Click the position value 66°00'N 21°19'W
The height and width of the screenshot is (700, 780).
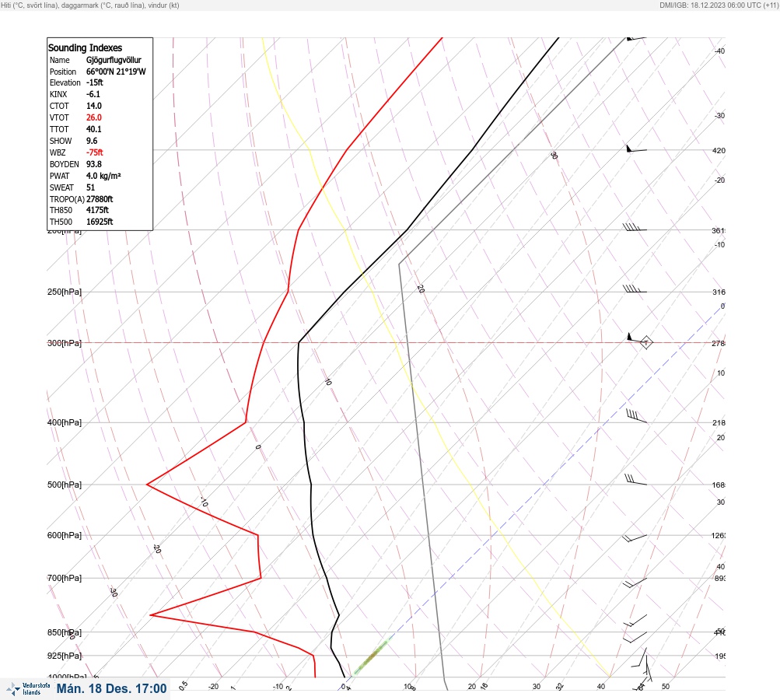pos(116,72)
